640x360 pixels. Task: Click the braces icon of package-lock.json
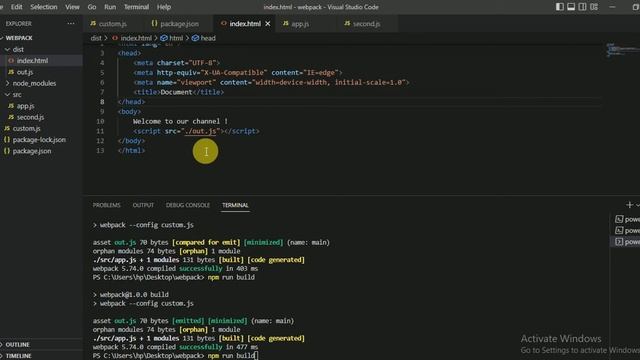[7, 140]
